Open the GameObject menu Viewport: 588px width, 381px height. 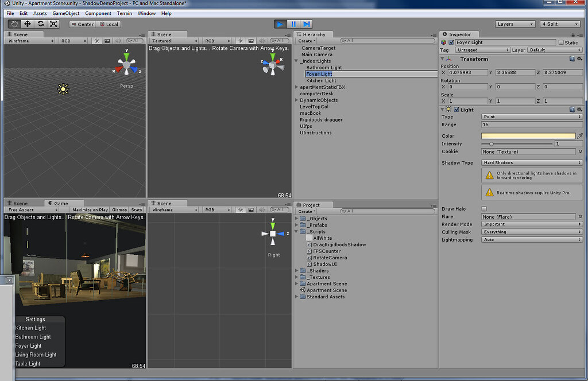point(66,13)
